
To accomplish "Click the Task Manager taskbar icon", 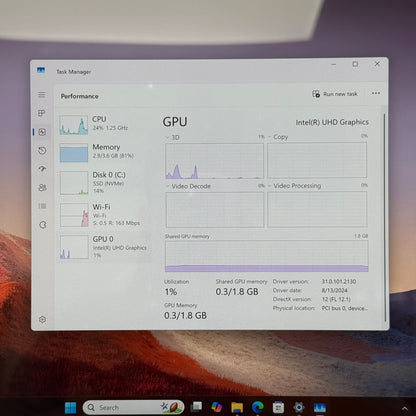I will (320, 408).
